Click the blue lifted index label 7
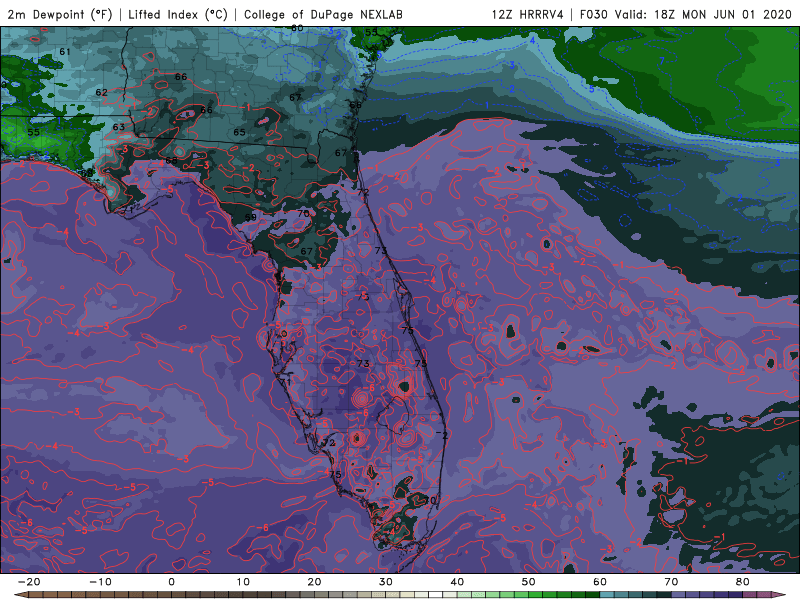 (x=662, y=61)
